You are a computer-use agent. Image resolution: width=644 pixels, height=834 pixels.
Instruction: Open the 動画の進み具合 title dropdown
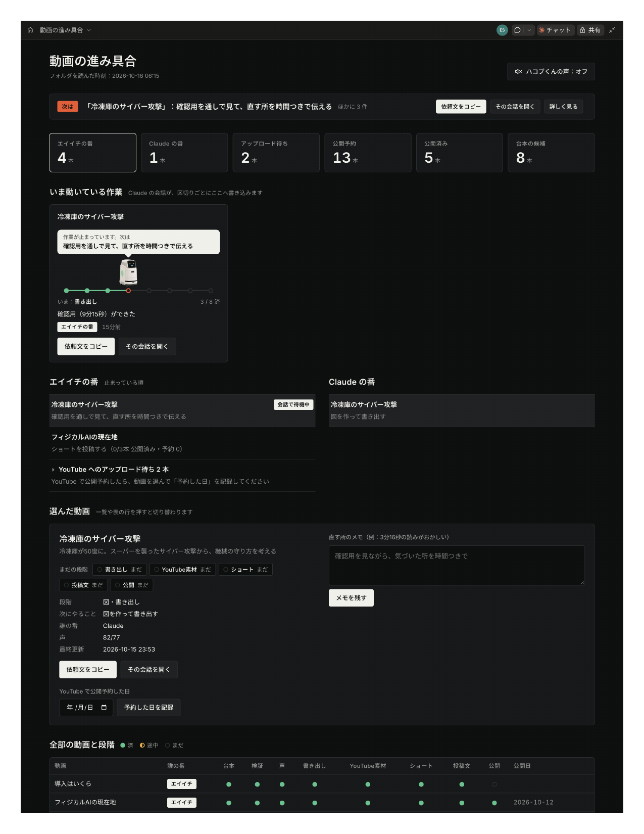pyautogui.click(x=65, y=30)
